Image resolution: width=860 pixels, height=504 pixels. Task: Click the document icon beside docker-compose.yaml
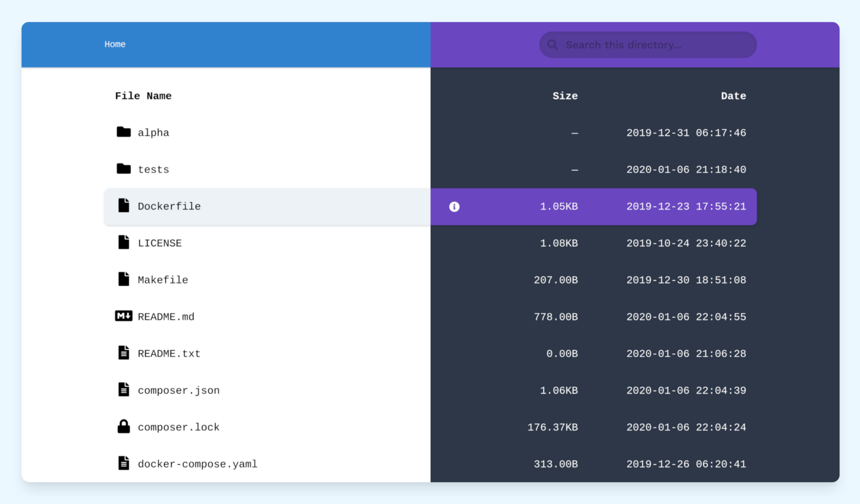(x=123, y=463)
